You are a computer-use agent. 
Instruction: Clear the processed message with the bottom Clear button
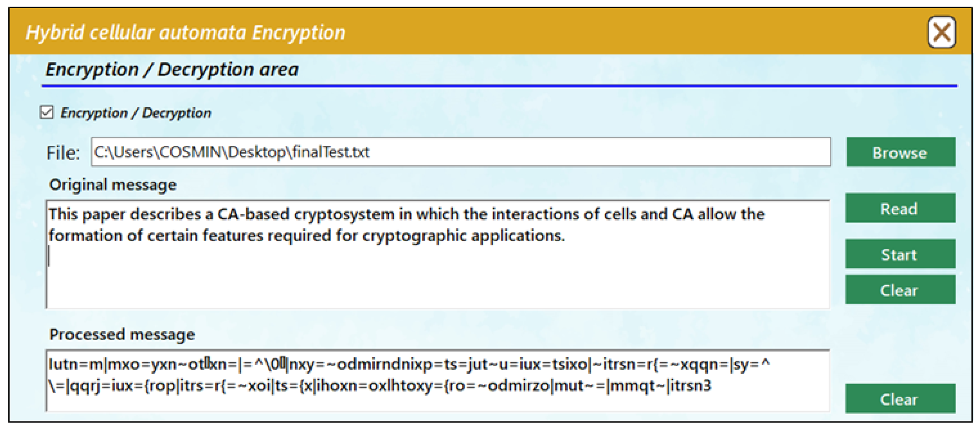click(900, 399)
